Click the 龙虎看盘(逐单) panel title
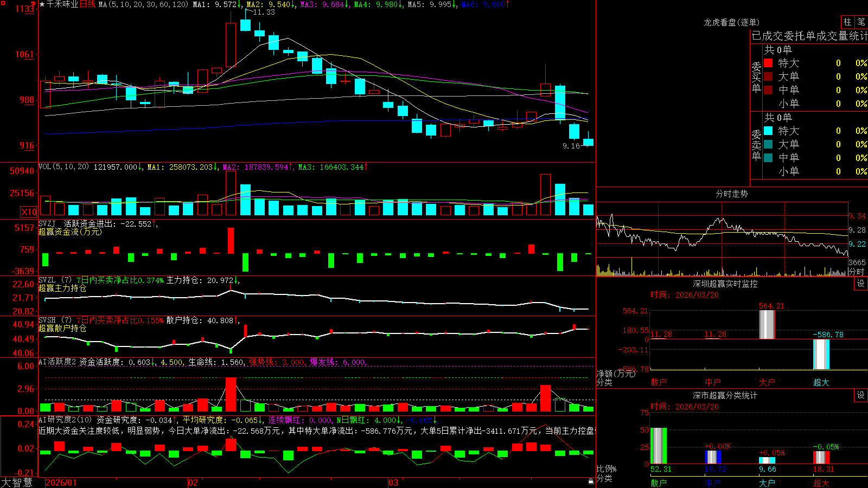 point(732,22)
